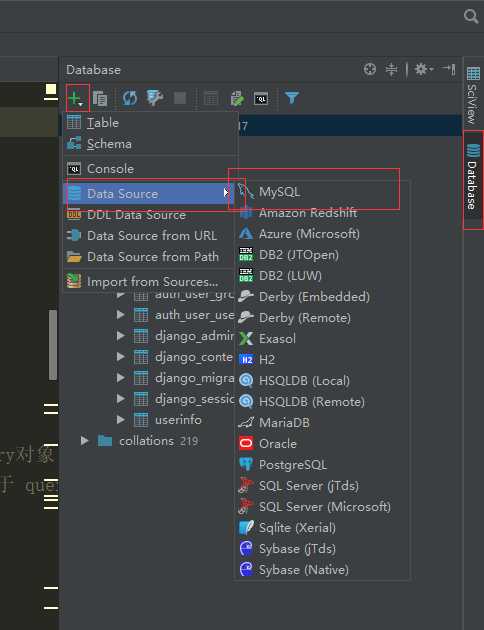
Task: Select Oracle data source
Action: tap(323, 444)
